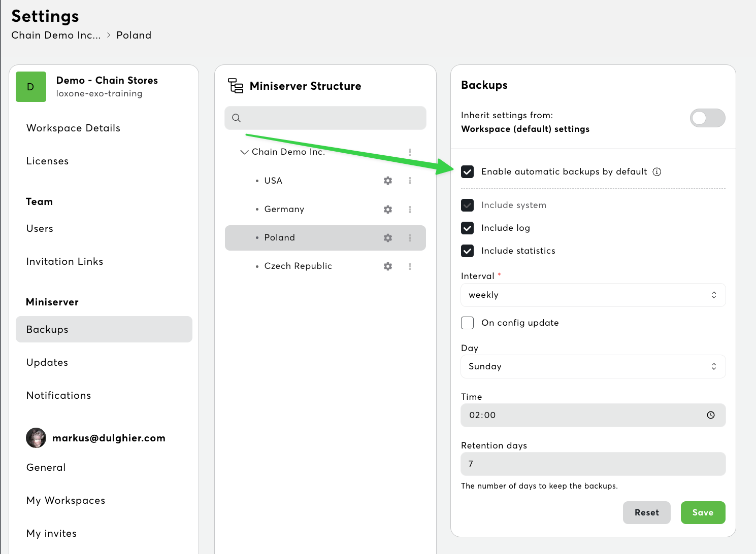The image size is (756, 554).
Task: Go to Updates in the sidebar
Action: [x=47, y=362]
